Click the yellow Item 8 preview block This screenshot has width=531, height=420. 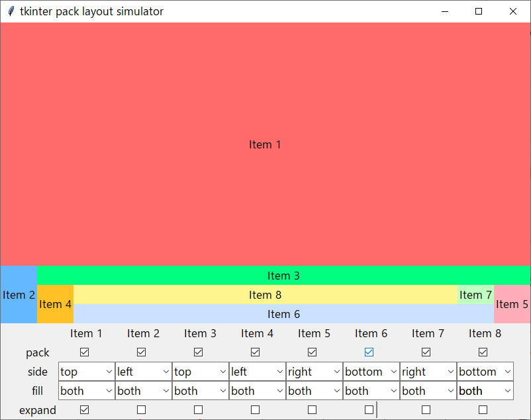point(265,295)
